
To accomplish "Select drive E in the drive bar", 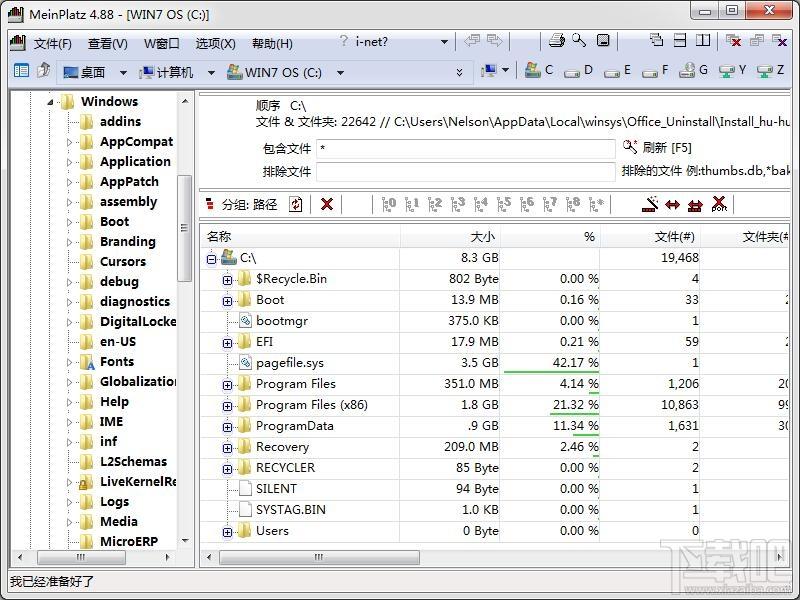I will [x=617, y=70].
